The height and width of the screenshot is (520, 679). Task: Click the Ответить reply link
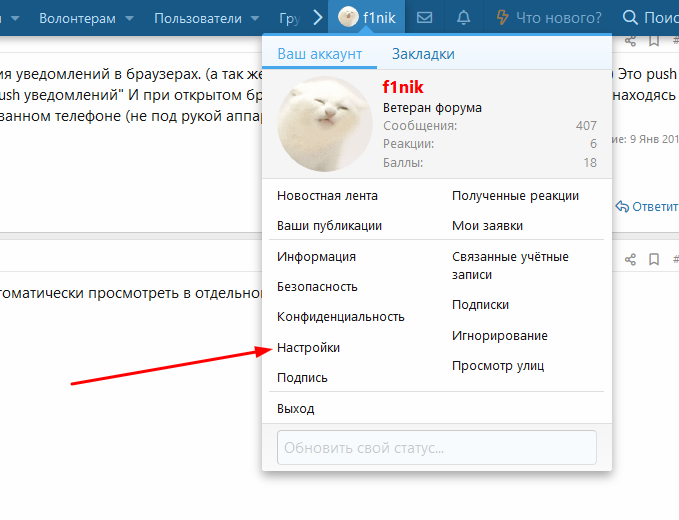tap(655, 207)
